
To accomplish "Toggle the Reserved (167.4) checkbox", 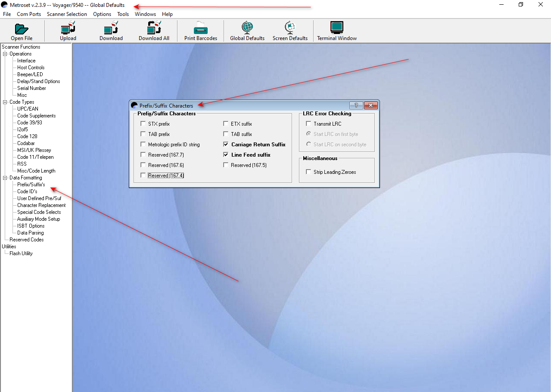I will click(143, 176).
